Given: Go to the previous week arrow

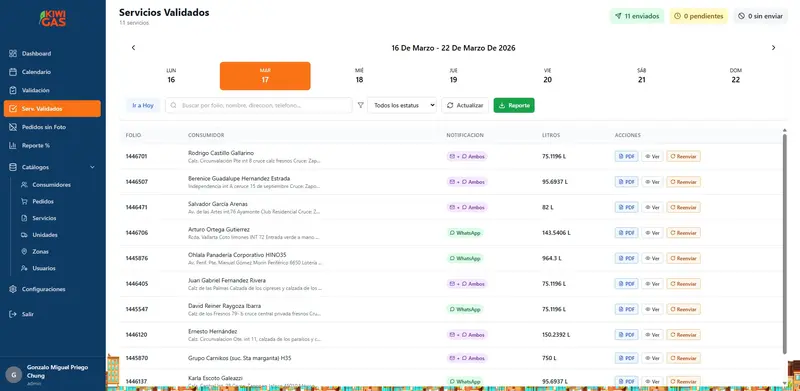Looking at the screenshot, I should 133,48.
